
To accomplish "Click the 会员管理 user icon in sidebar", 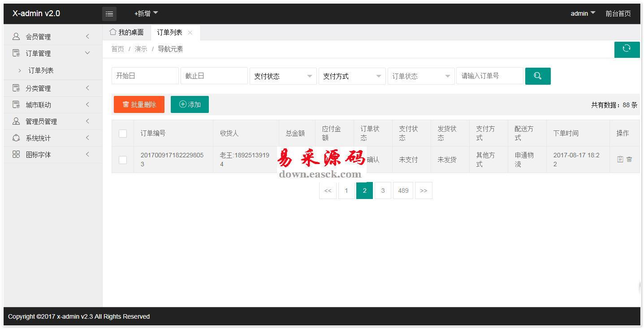I will (x=16, y=36).
